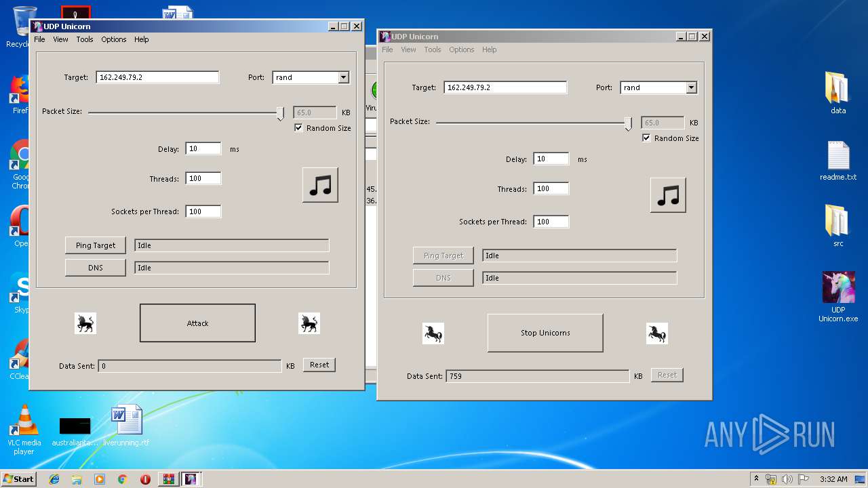868x488 pixels.
Task: Switch to the WinRAR task in taskbar
Action: point(169,479)
